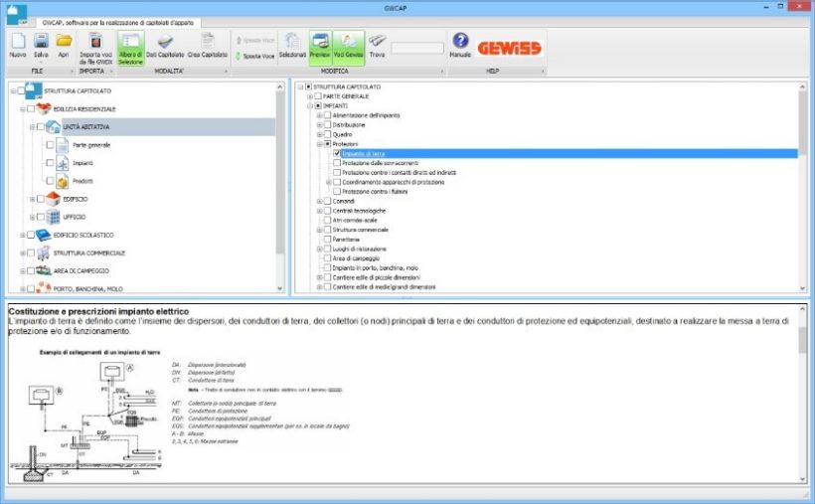Toggle the Voci Gewiss toolbar icon
The image size is (815, 504).
(348, 46)
